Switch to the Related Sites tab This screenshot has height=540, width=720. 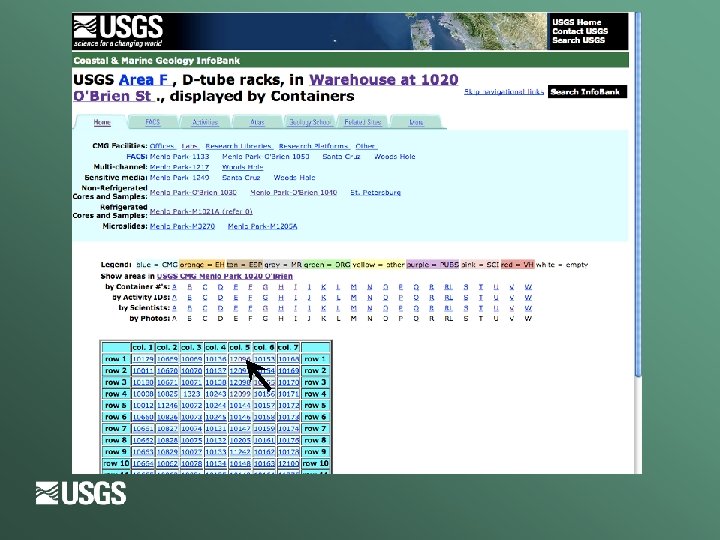[x=363, y=122]
